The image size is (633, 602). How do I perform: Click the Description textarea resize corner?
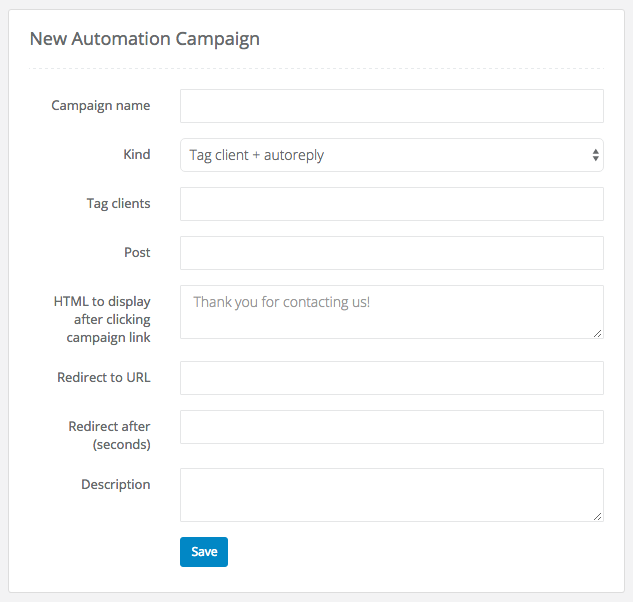[x=598, y=516]
